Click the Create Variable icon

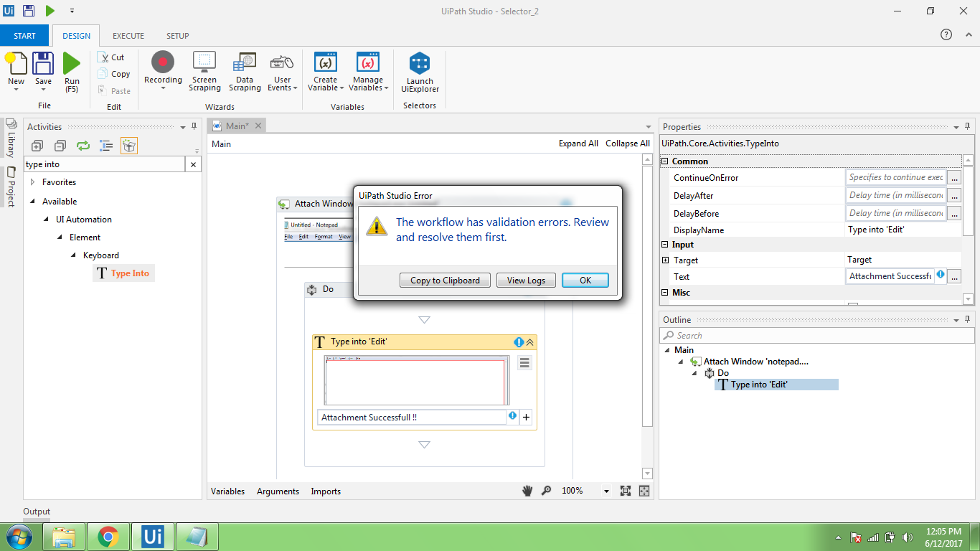coord(326,62)
